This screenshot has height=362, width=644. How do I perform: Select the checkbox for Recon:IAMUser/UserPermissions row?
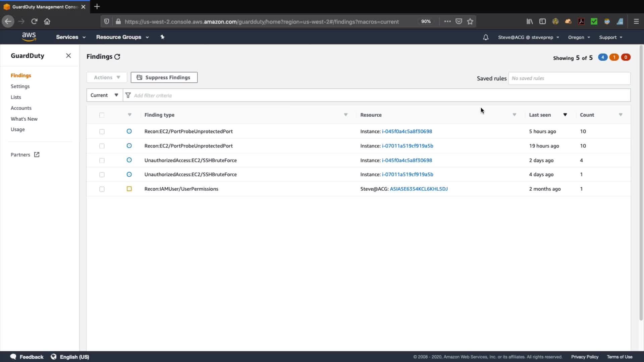pyautogui.click(x=102, y=189)
